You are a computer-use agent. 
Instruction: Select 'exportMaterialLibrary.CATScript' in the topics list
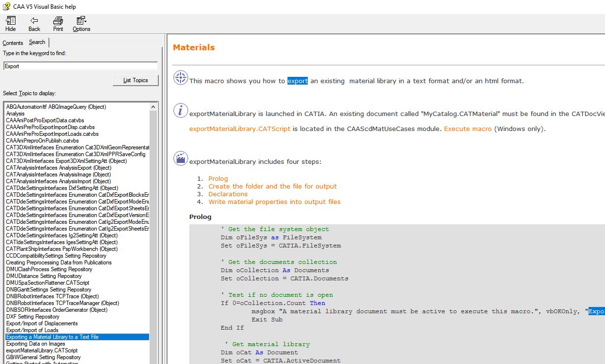tap(42, 350)
